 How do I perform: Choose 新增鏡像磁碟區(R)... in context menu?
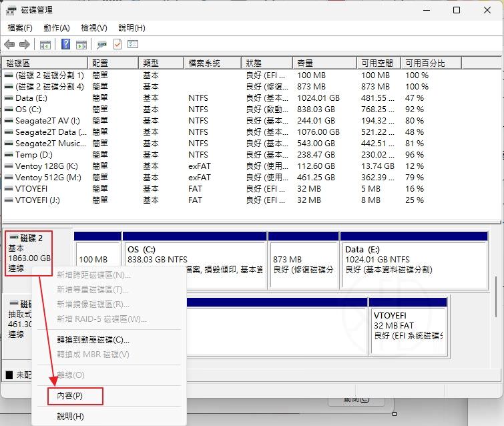[x=93, y=304]
